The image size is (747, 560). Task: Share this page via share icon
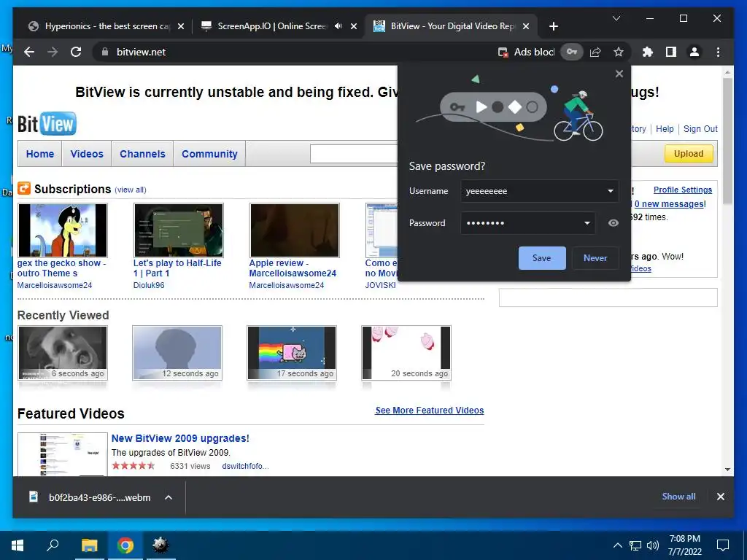coord(595,52)
